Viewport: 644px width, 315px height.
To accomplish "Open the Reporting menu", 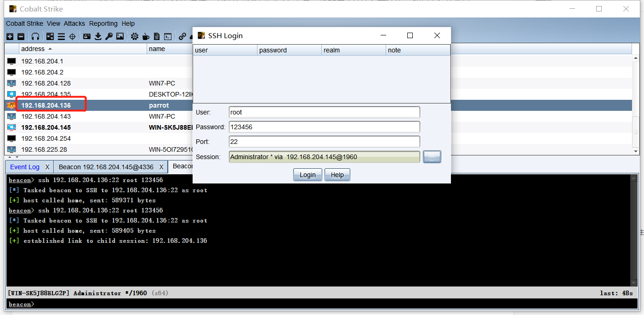I will click(103, 23).
